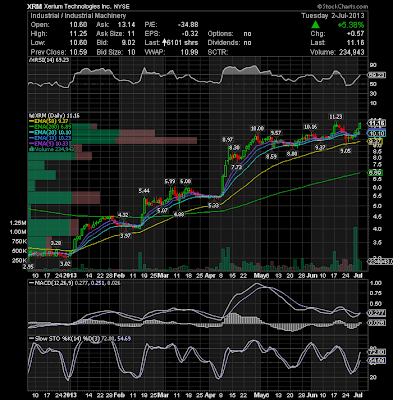Click the cyan EMA(20) legend entry
The width and height of the screenshot is (393, 400).
point(49,133)
